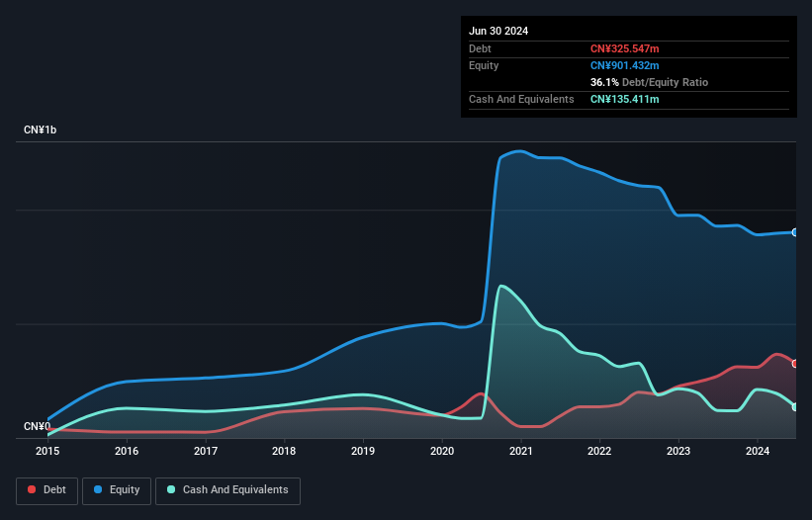Toggle the Equity legend button
812x520 pixels.
click(x=117, y=490)
